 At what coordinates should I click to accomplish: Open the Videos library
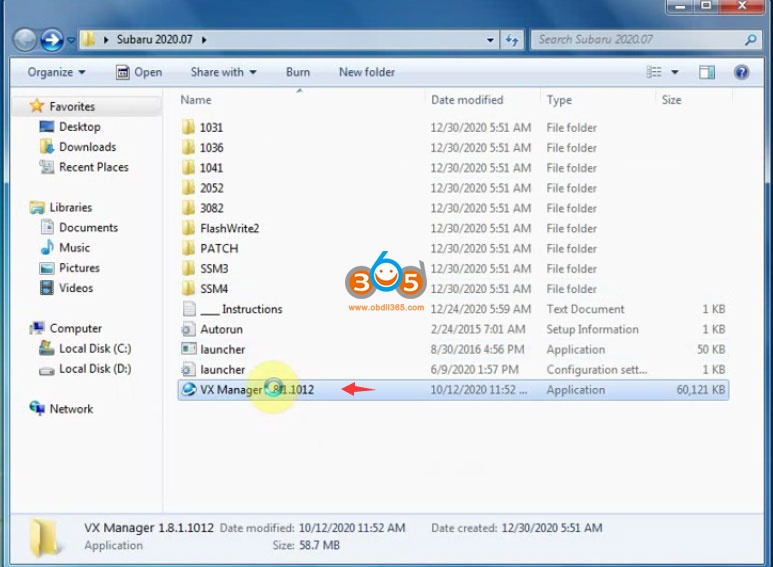[76, 288]
